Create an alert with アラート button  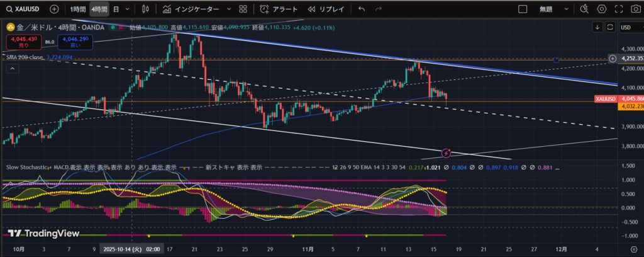(279, 9)
